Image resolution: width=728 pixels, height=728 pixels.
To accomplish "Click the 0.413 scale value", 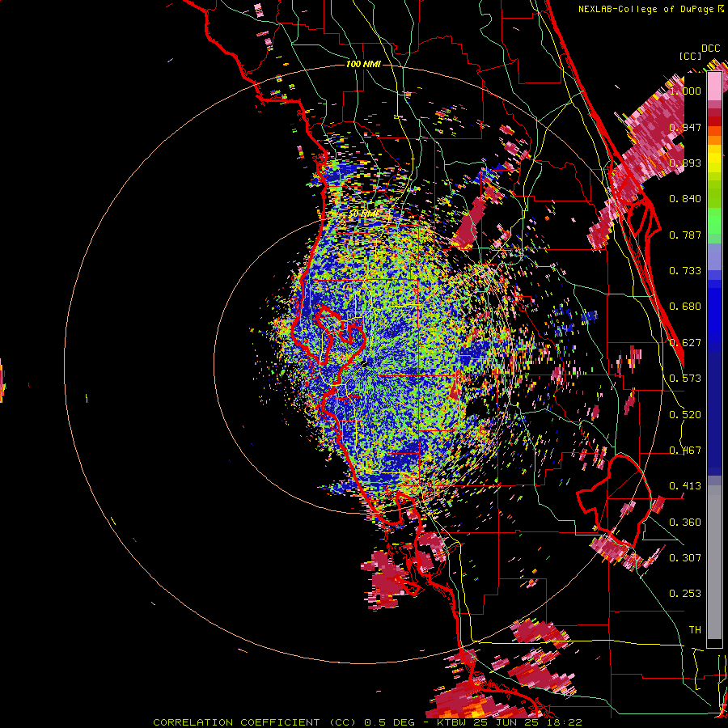I will [x=685, y=486].
